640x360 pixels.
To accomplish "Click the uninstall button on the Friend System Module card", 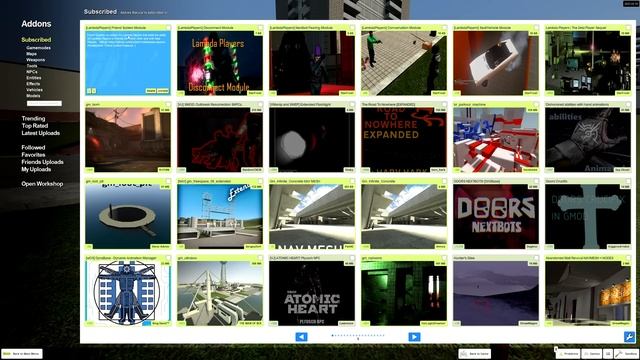I will coord(163,91).
